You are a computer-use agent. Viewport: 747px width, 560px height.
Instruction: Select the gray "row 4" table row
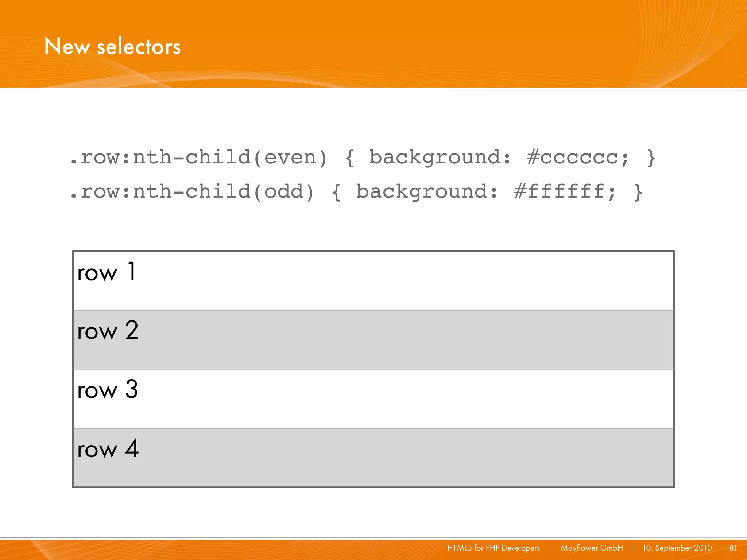click(x=373, y=457)
